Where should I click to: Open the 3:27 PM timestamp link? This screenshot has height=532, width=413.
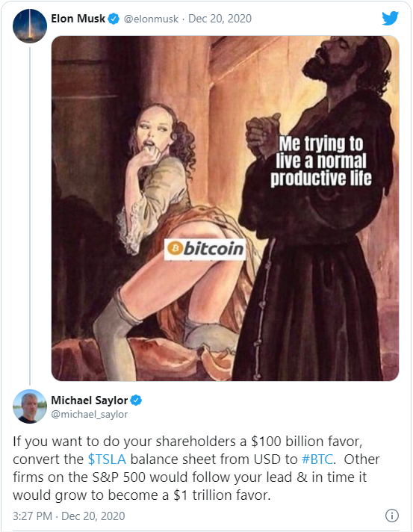click(33, 516)
